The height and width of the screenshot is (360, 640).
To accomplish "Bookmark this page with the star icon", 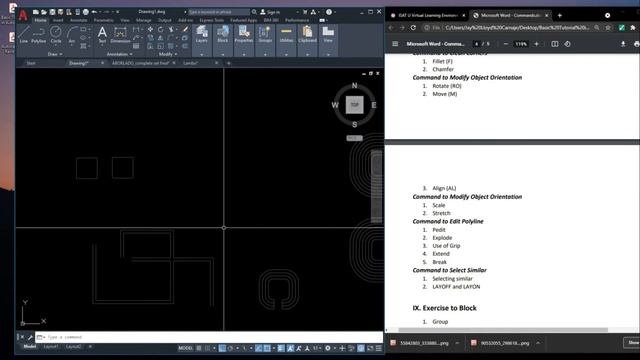I will point(608,27).
